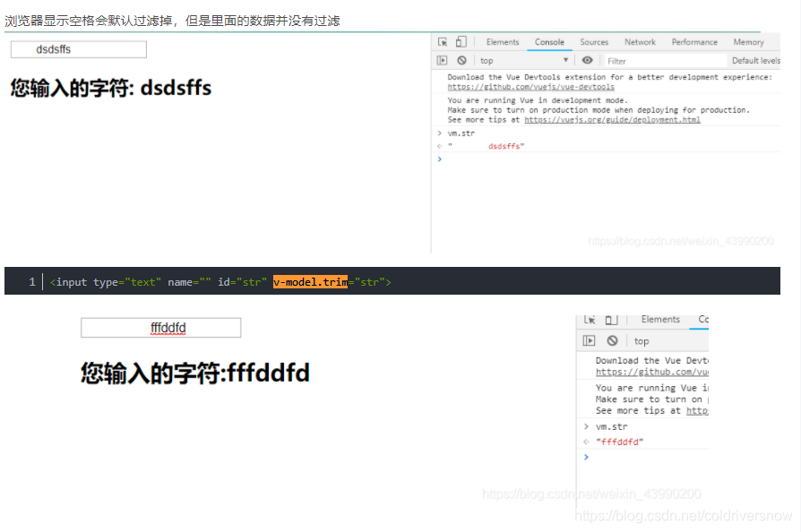Viewport: 801px width, 532px height.
Task: Open the console sidebar icon
Action: coord(441,60)
